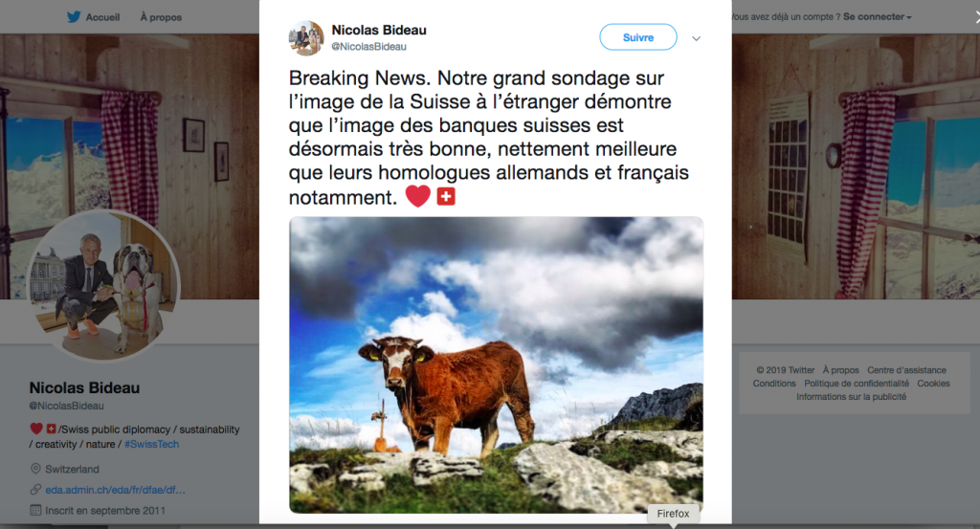980x529 pixels.
Task: Click the Nicolas Bideau name in the tweet header
Action: [379, 30]
